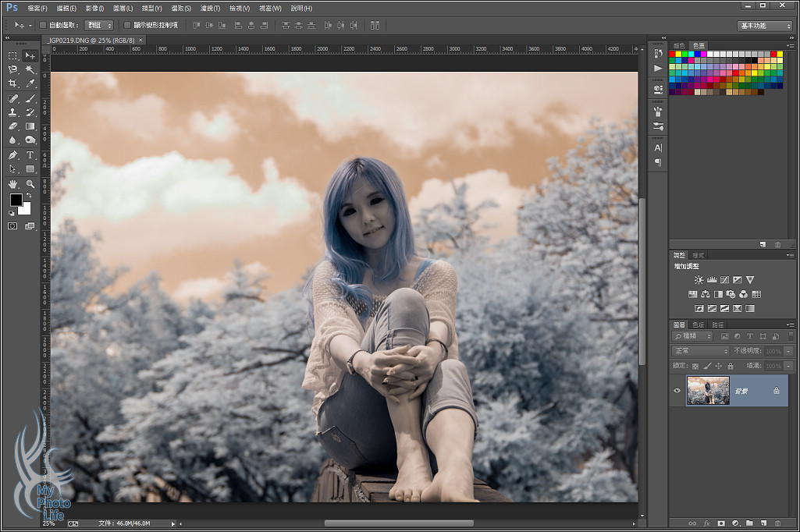The height and width of the screenshot is (532, 800).
Task: Open the 基本功能 workspace dropdown
Action: click(x=764, y=26)
